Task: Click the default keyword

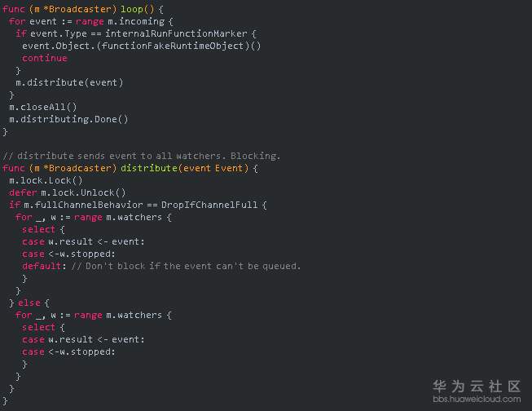Action: (x=42, y=266)
